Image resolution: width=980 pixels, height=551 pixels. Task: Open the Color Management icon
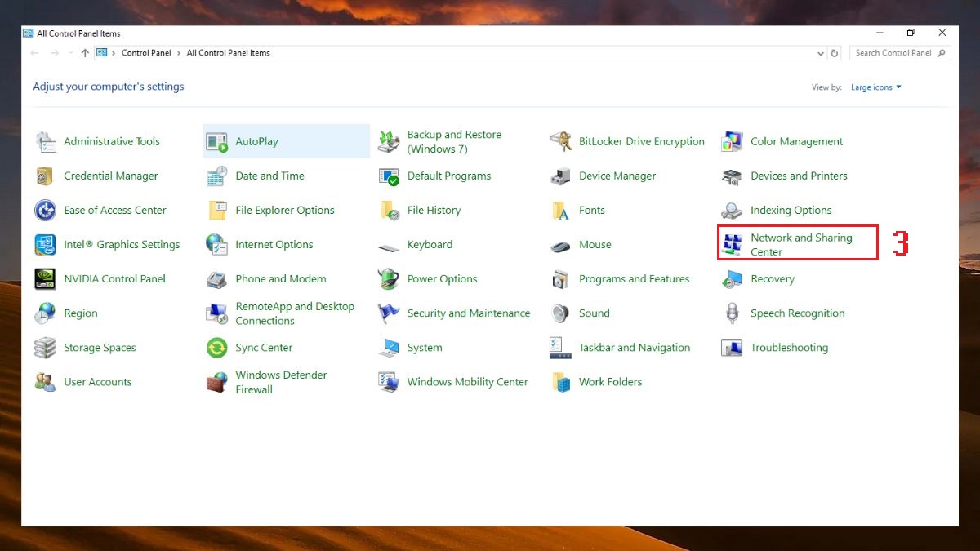point(732,141)
